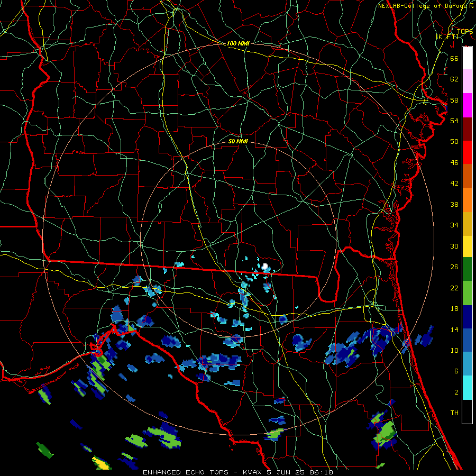
Task: Select the dark green 26K ft legend swatch
Action: (467, 269)
